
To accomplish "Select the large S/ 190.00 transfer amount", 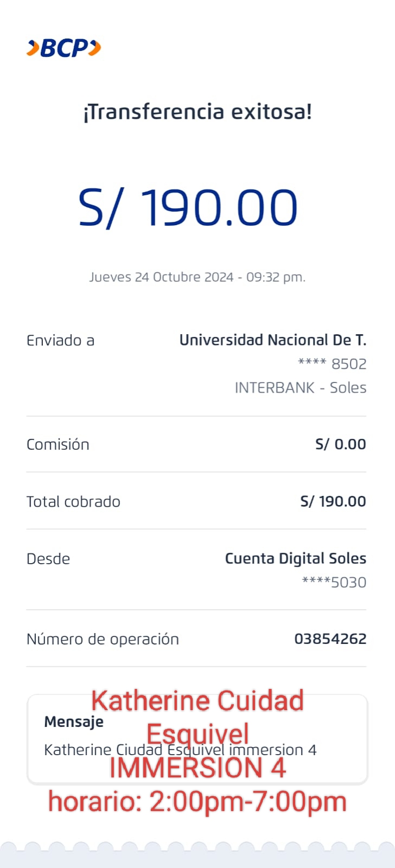I will pos(188,208).
